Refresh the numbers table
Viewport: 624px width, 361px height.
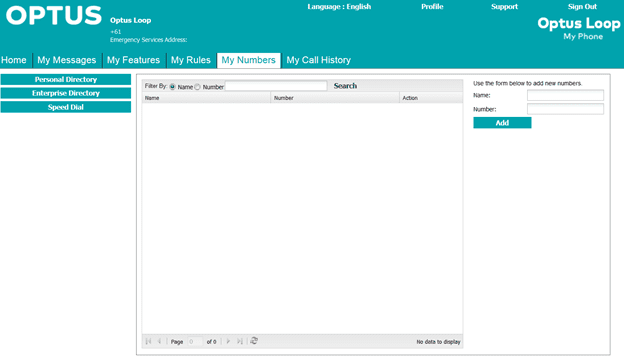[x=254, y=341]
